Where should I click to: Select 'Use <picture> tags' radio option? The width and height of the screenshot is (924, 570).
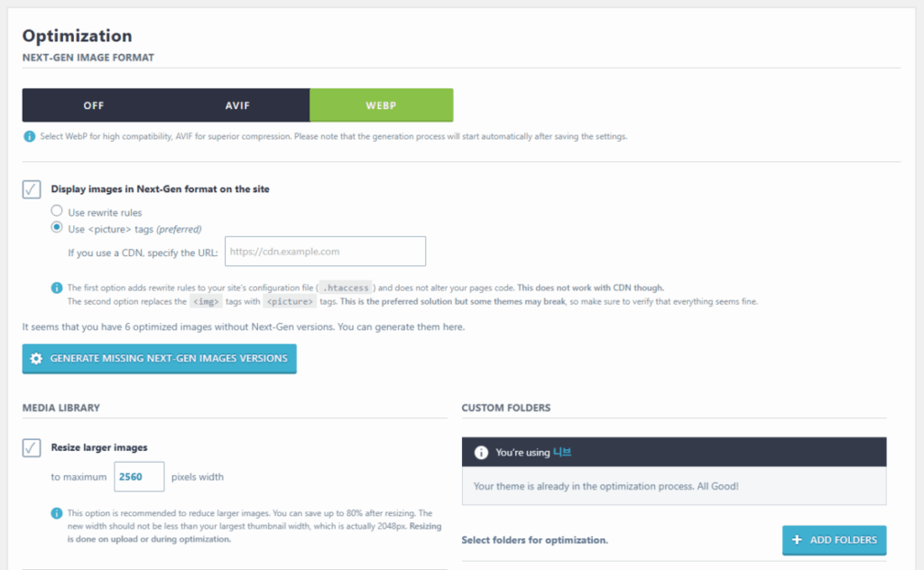(57, 228)
